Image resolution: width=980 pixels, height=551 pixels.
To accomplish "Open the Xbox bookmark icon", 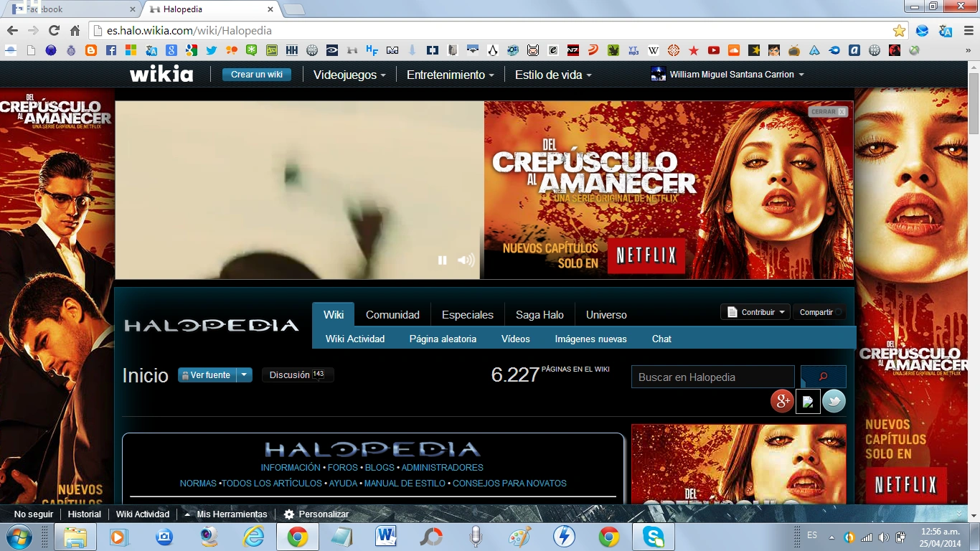I will (914, 50).
